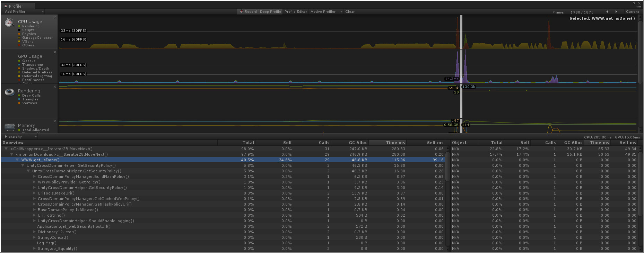Screen dimensions: 644x253
Task: Step to the previous frame arrow
Action: click(x=607, y=12)
